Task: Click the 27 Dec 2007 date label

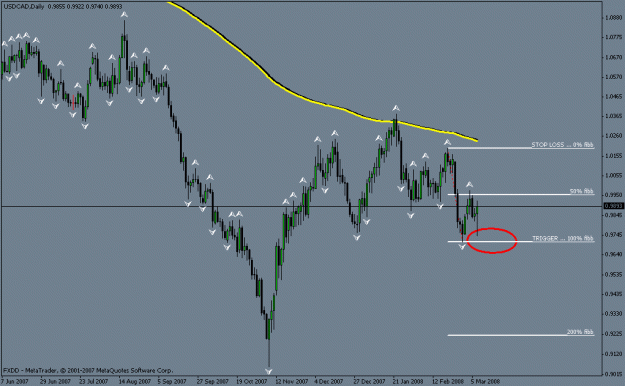Action: tap(369, 382)
